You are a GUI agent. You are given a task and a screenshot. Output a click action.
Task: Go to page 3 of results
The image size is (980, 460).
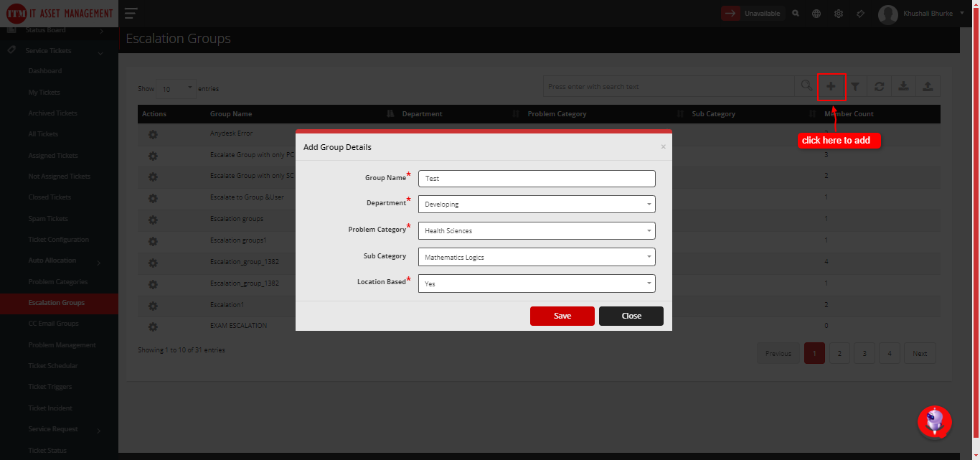click(x=864, y=352)
